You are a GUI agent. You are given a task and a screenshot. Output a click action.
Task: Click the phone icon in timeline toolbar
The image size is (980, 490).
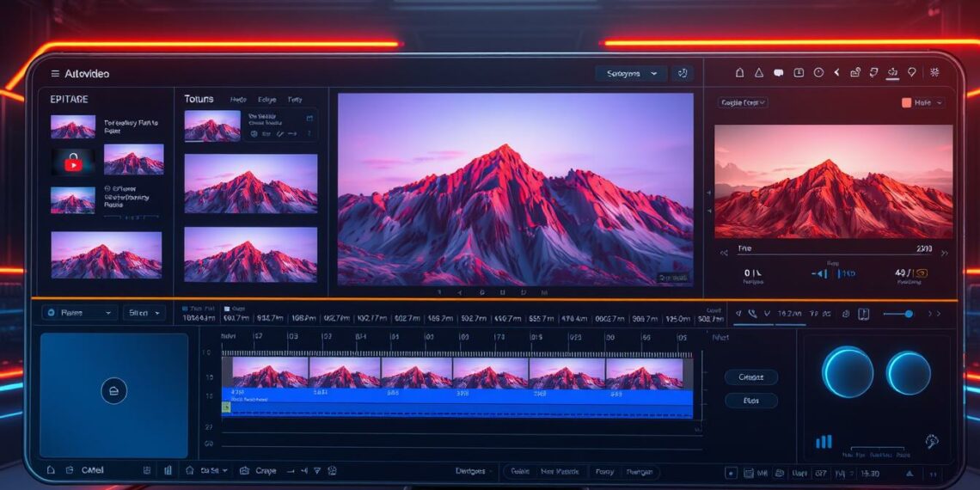(x=752, y=313)
